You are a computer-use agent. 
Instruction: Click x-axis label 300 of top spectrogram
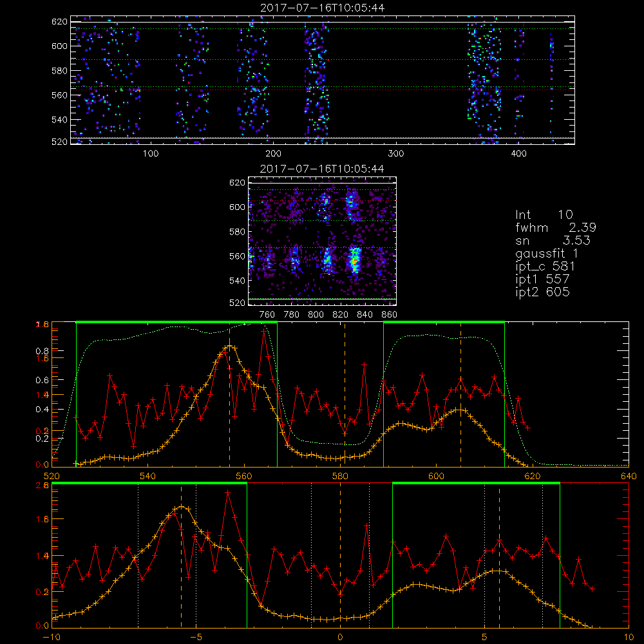(396, 154)
